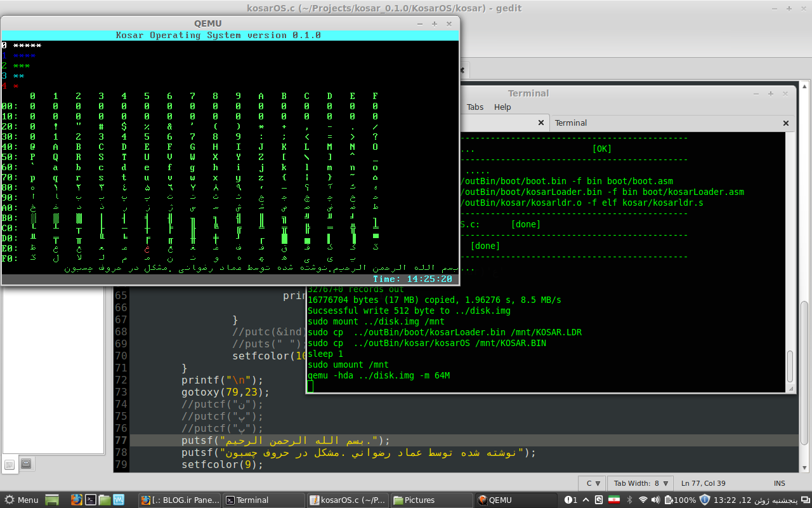Open the file manager launcher icon
The image size is (812, 508).
(105, 500)
